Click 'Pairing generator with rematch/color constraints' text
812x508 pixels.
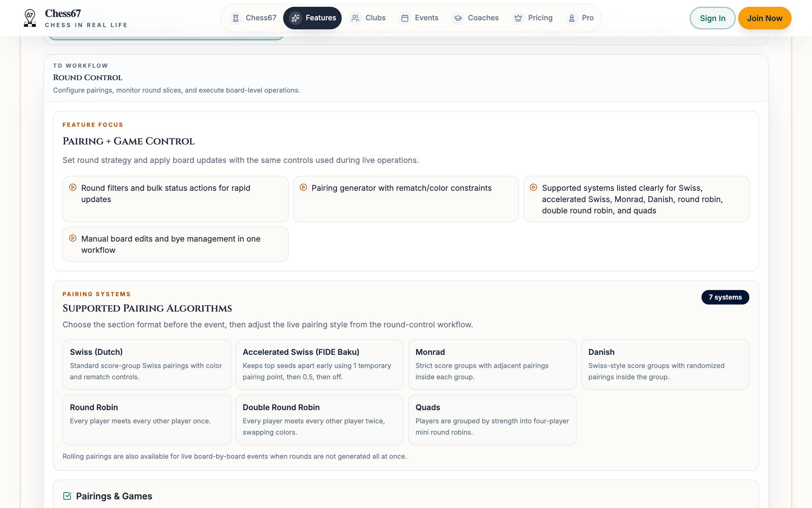pos(401,188)
